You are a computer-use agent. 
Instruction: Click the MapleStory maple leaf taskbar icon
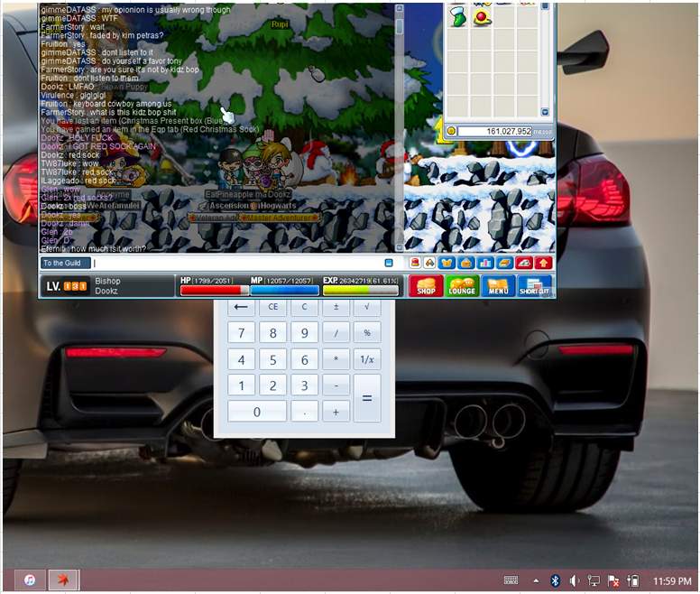63,580
